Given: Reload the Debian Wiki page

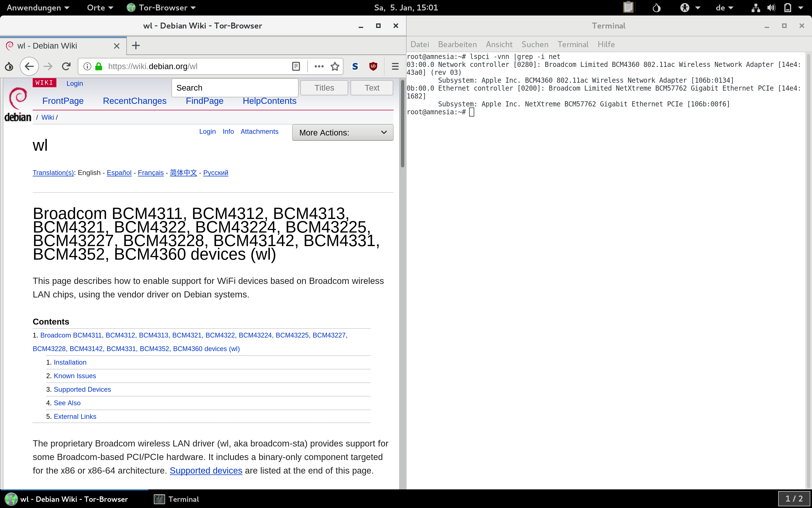Looking at the screenshot, I should point(66,67).
